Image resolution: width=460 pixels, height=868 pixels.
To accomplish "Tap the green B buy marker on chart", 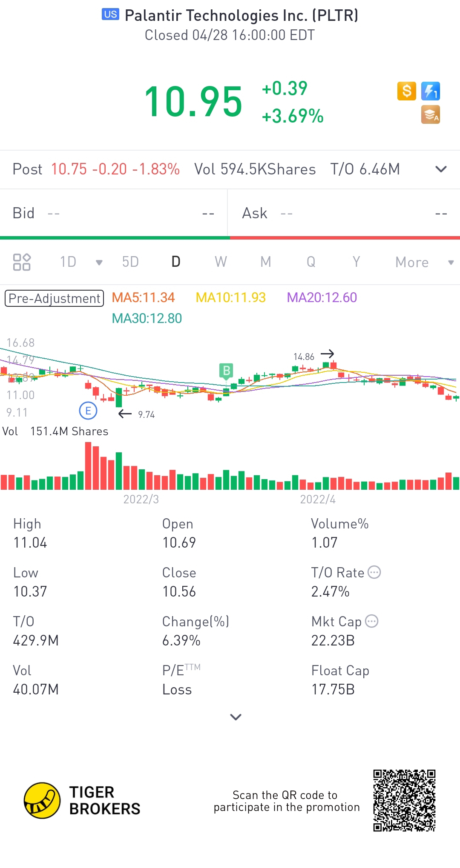I will (x=227, y=371).
